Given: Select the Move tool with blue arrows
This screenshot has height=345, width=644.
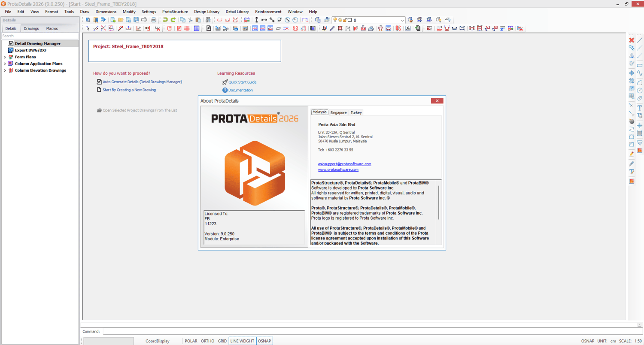Looking at the screenshot, I should click(632, 73).
